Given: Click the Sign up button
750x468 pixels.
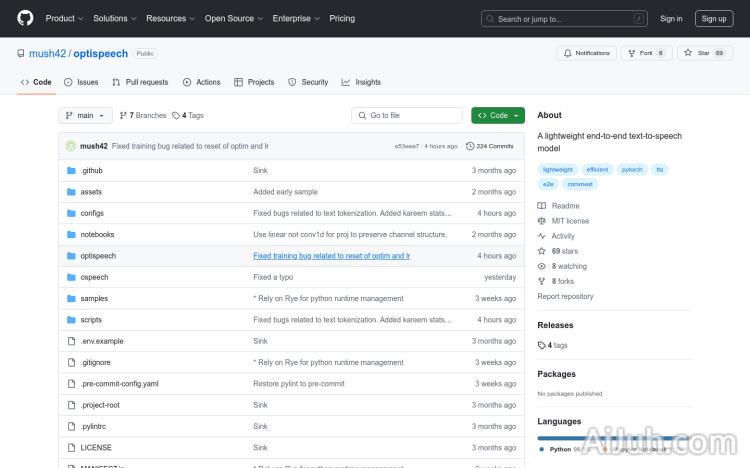Looking at the screenshot, I should [714, 18].
